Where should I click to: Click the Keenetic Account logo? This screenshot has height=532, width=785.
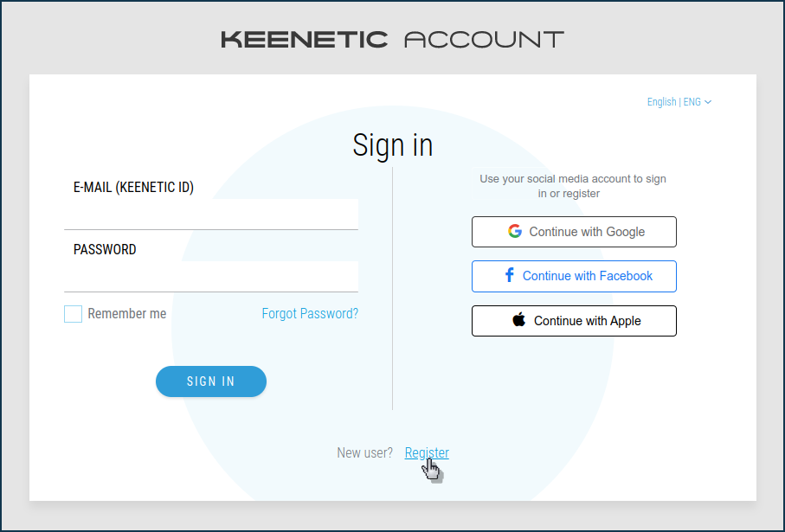pyautogui.click(x=391, y=38)
